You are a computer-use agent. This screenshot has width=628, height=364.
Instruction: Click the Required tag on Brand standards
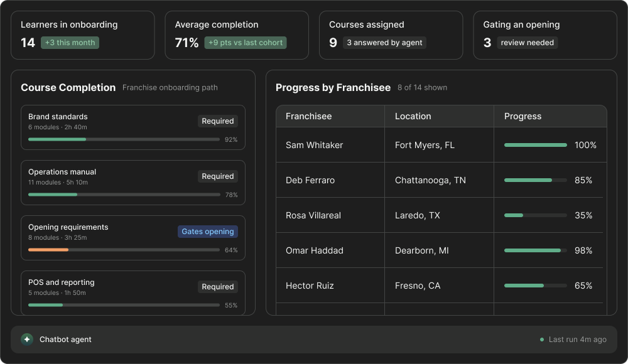pyautogui.click(x=217, y=121)
